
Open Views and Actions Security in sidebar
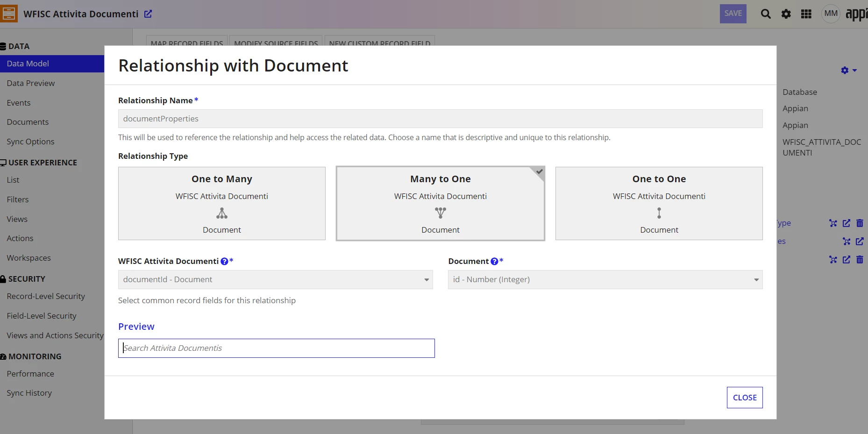coord(55,335)
